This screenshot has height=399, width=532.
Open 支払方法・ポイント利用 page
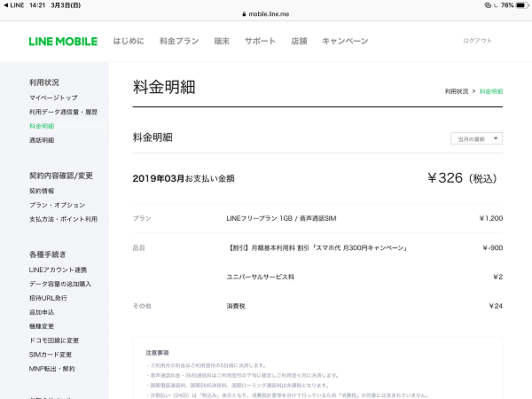tap(64, 219)
